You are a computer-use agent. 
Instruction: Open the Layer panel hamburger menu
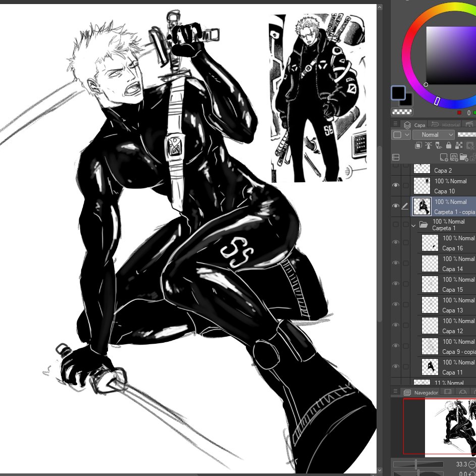395,124
